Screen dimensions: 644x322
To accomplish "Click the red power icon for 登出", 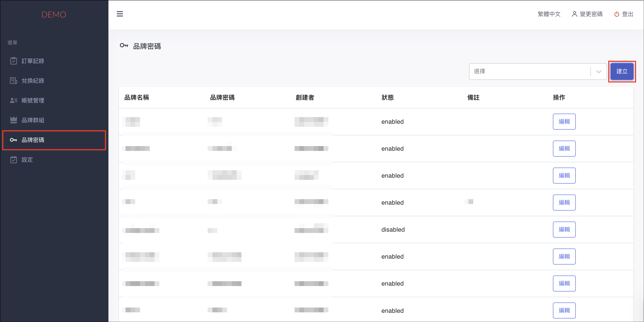I will (x=617, y=14).
